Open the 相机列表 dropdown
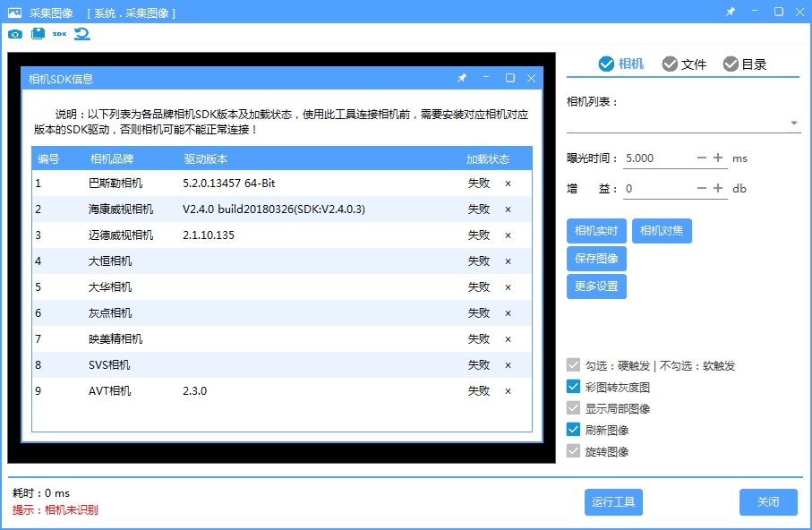812x530 pixels. (x=684, y=123)
